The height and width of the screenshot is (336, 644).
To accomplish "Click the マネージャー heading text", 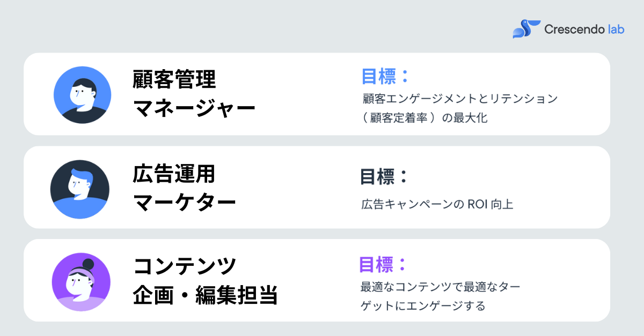I will (194, 110).
